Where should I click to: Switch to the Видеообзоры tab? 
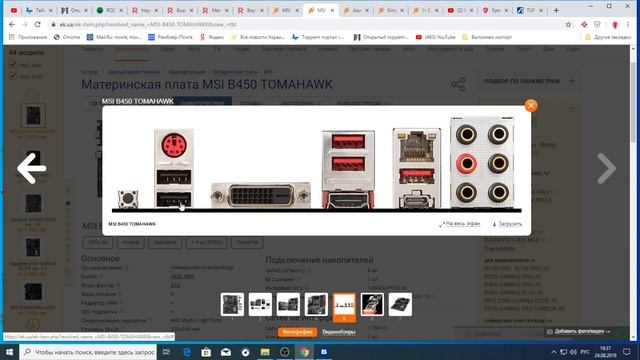point(338,332)
